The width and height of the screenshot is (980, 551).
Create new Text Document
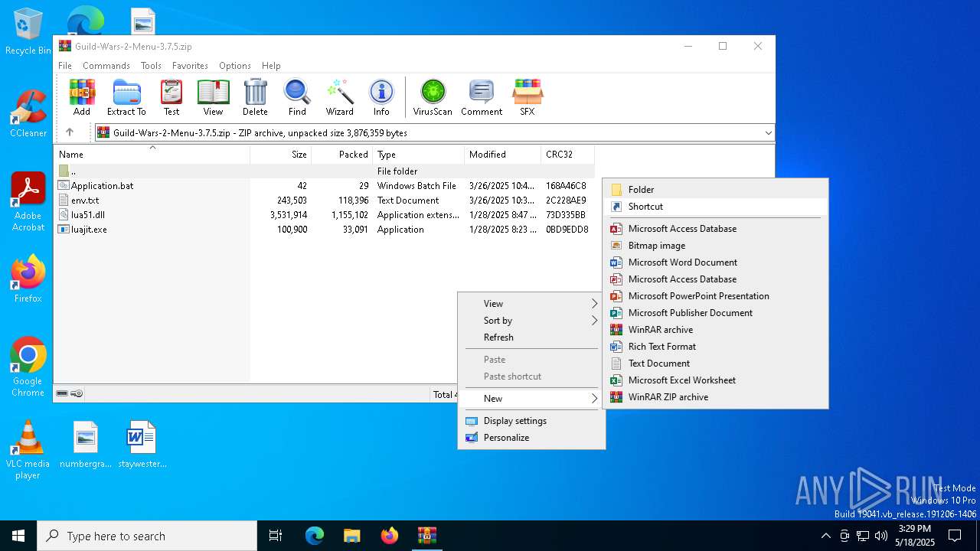tap(715, 364)
